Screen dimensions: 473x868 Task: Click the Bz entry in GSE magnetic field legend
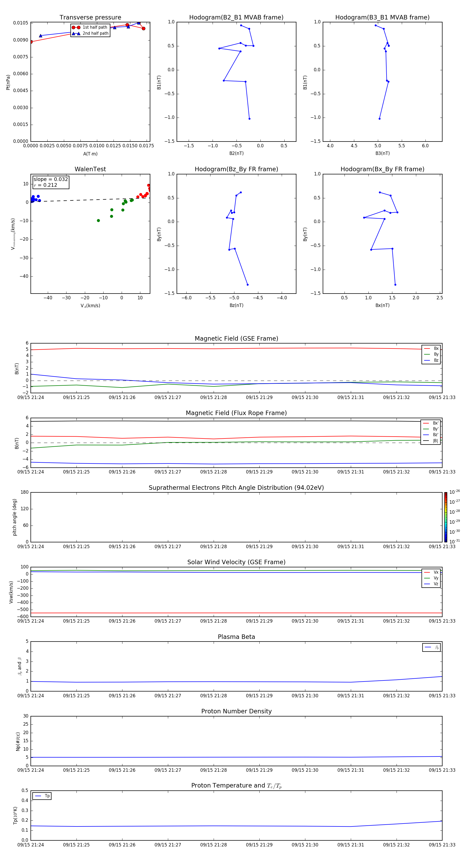pyautogui.click(x=431, y=361)
